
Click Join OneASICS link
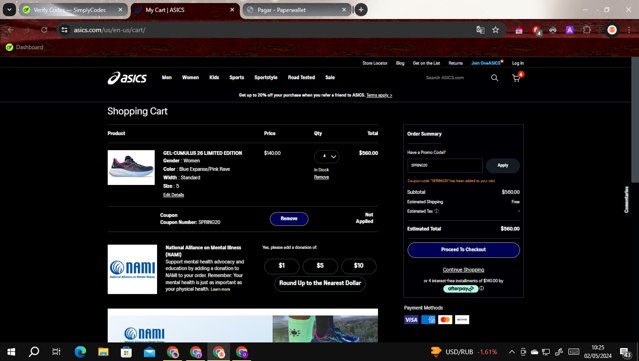(x=486, y=63)
